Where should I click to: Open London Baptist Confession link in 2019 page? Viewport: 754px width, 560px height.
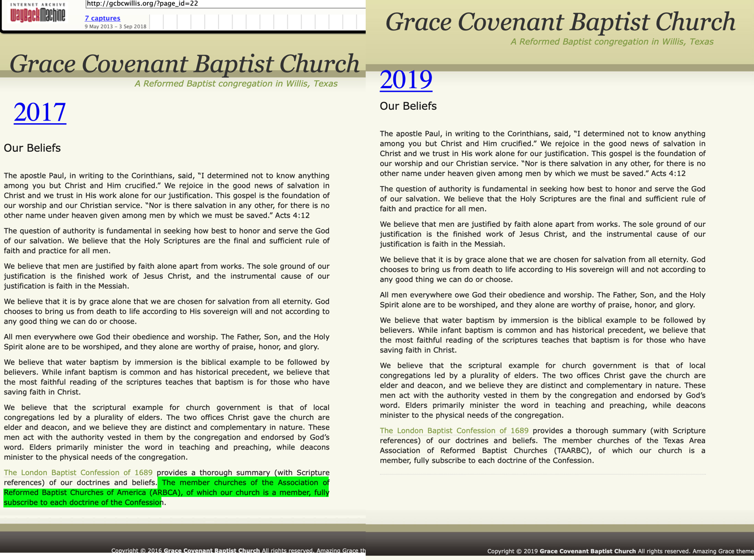(454, 431)
